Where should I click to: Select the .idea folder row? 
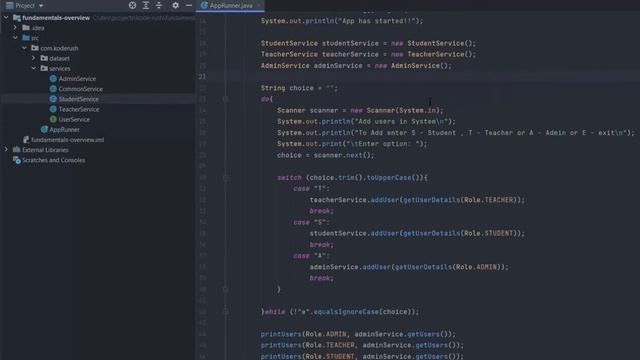click(x=98, y=28)
